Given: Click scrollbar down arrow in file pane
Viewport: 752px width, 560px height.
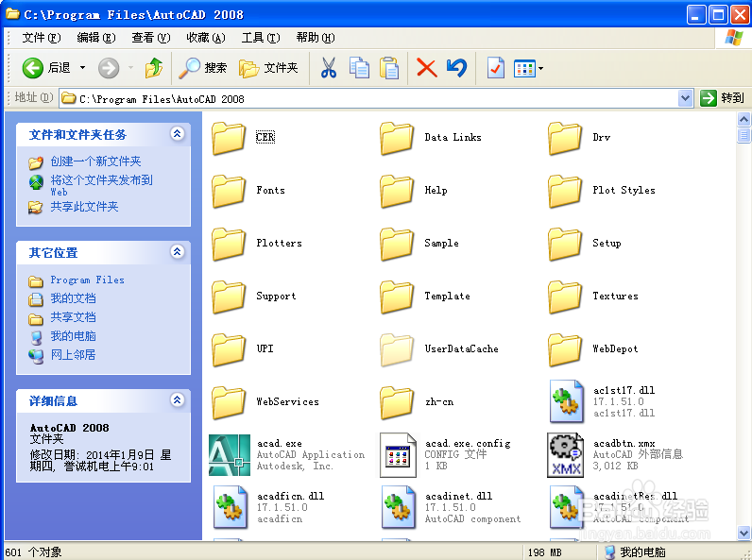Looking at the screenshot, I should [743, 533].
